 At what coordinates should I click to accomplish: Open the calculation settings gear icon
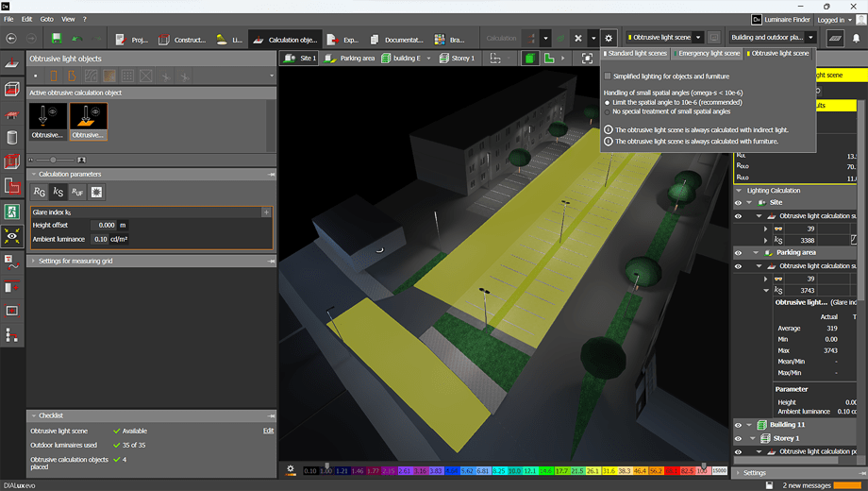pyautogui.click(x=609, y=39)
